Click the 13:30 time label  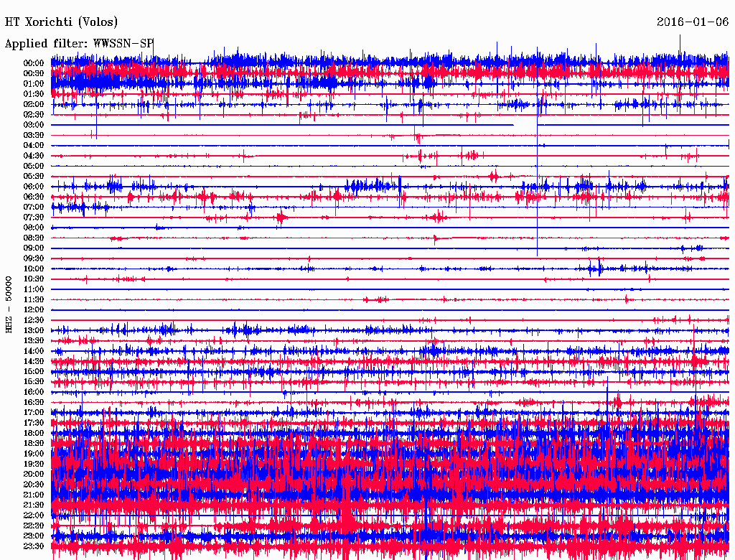[x=34, y=340]
